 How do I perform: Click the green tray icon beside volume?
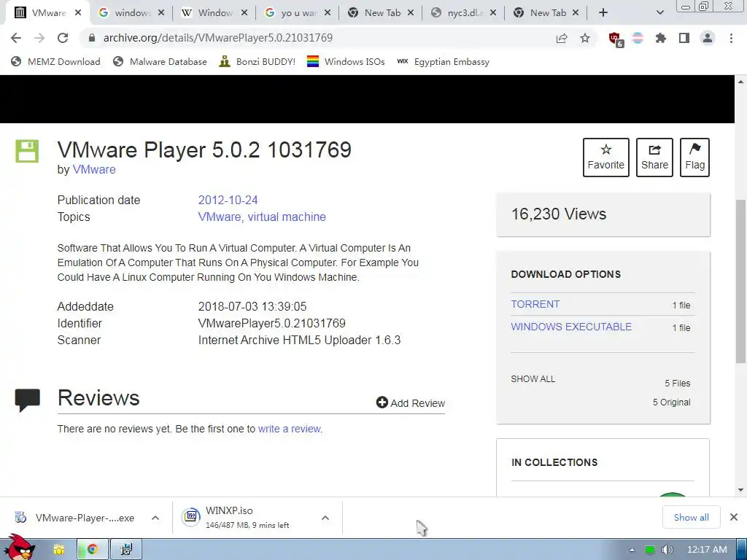tap(650, 550)
